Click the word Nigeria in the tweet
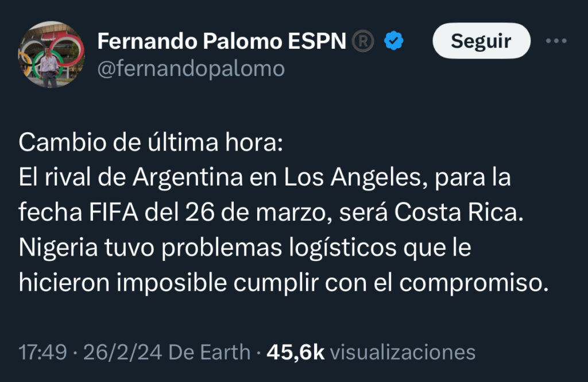This screenshot has width=588, height=382. point(56,248)
